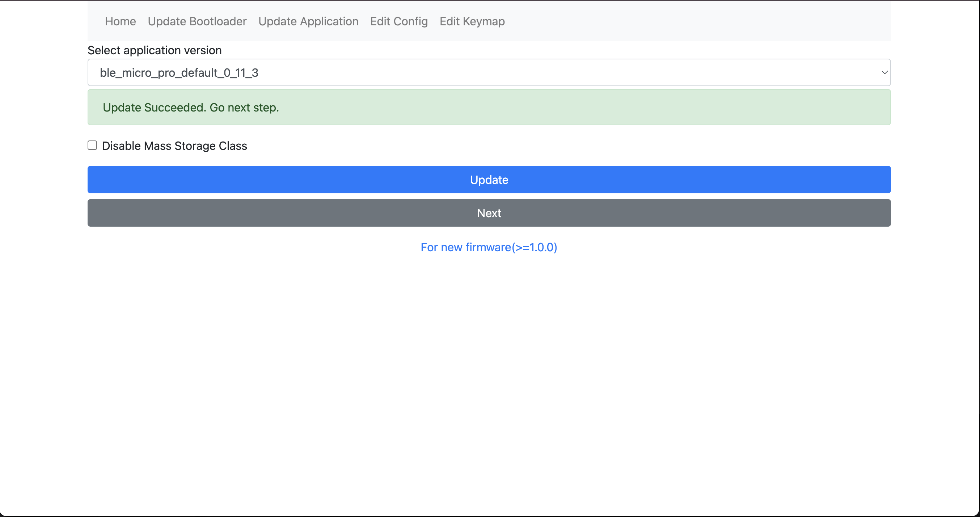Enable Disable Mass Storage Class checkbox
Screen dimensions: 980x517
click(92, 146)
